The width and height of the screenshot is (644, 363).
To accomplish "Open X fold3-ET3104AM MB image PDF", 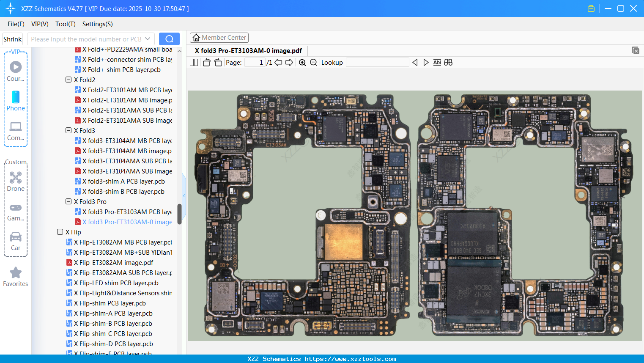I will coord(123,151).
